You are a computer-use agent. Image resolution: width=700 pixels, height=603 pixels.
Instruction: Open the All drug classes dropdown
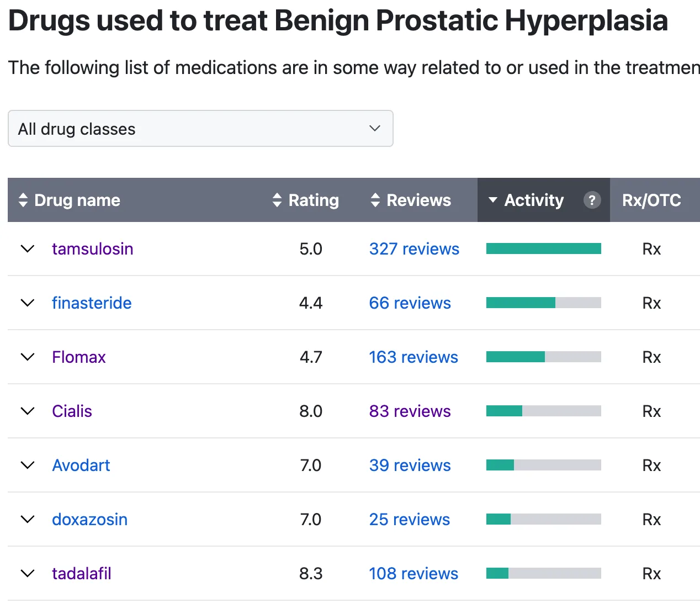point(200,129)
